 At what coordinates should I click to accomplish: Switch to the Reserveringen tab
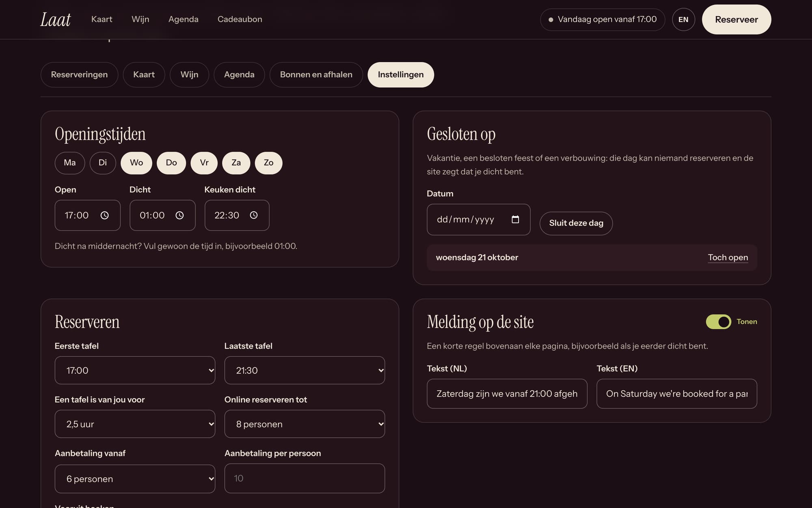click(80, 75)
